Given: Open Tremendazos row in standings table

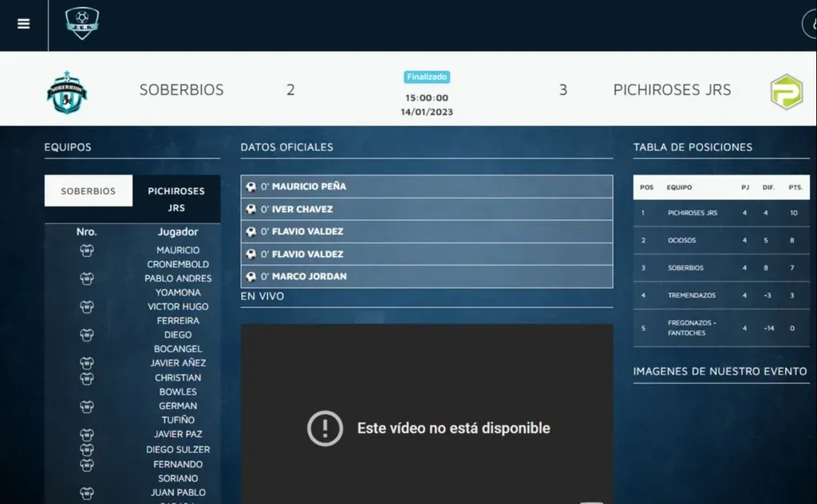Looking at the screenshot, I should (x=721, y=295).
